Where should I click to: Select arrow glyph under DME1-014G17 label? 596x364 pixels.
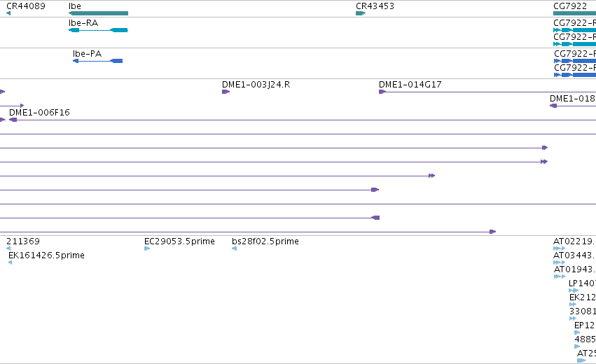382,92
